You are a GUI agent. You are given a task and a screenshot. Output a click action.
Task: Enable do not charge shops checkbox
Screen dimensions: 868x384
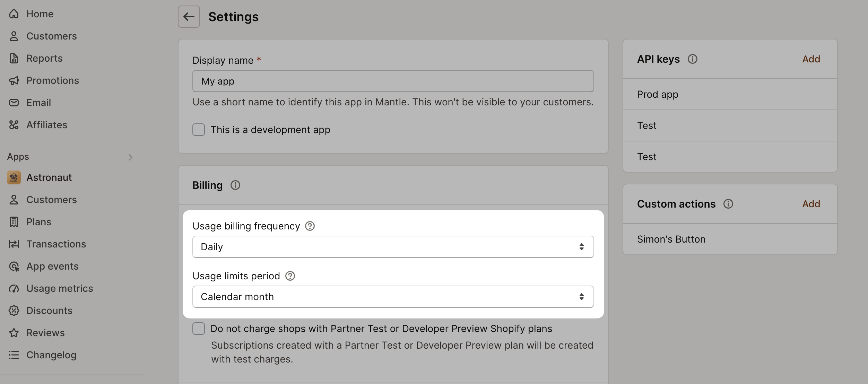tap(199, 328)
